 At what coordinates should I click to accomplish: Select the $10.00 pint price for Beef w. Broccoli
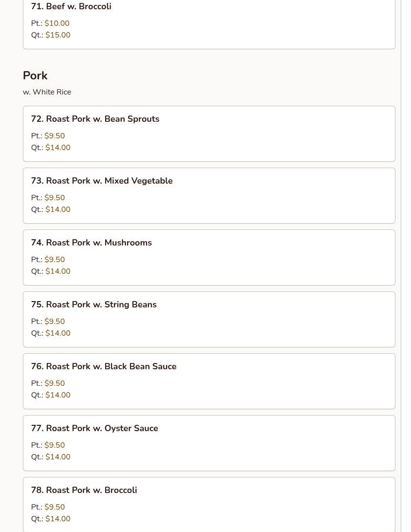(56, 23)
